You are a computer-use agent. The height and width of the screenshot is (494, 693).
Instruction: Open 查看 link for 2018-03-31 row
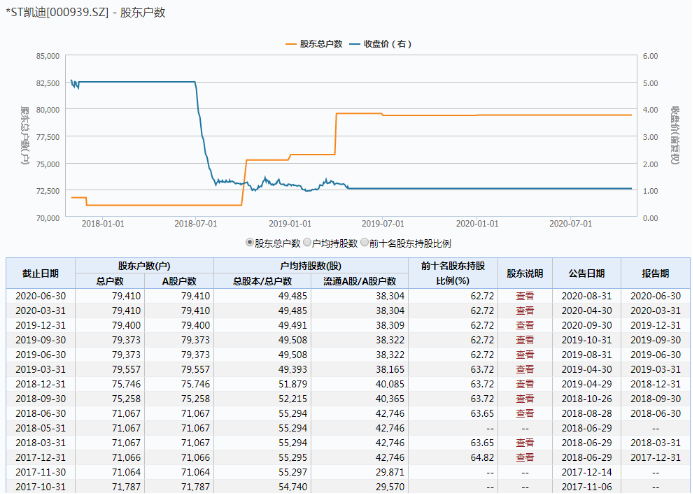(x=525, y=443)
